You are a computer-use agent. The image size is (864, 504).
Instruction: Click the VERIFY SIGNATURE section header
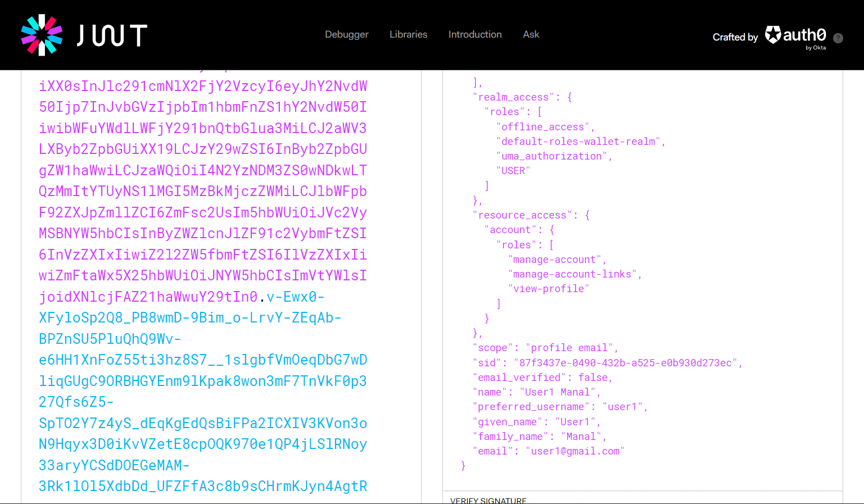click(488, 500)
